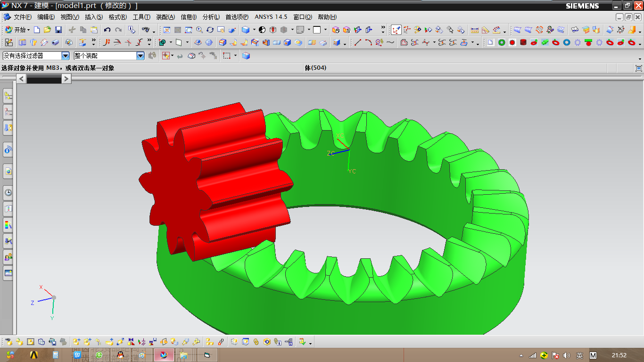Image resolution: width=644 pixels, height=362 pixels.
Task: Click the right scroll arrow button
Action: [x=66, y=79]
